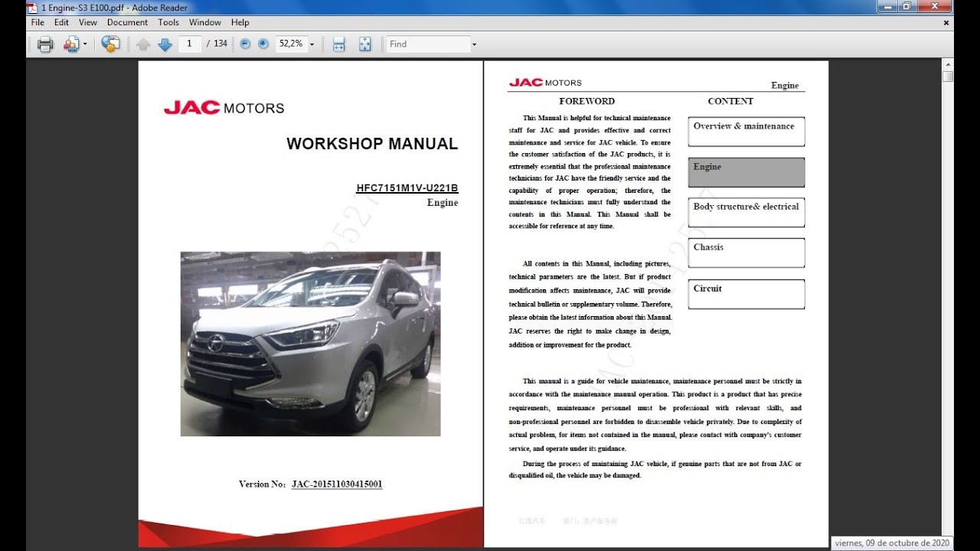
Task: Click the highlighted Engine content box
Action: 746,172
